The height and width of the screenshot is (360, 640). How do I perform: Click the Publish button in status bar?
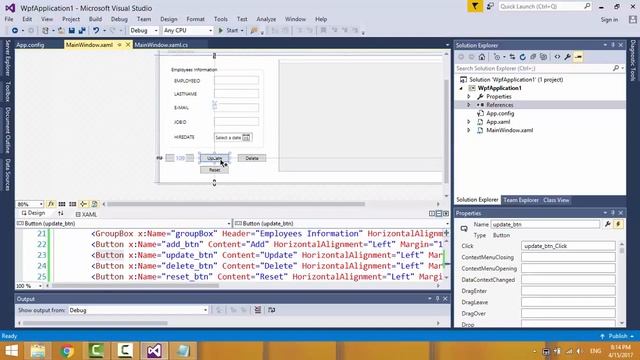tap(617, 336)
